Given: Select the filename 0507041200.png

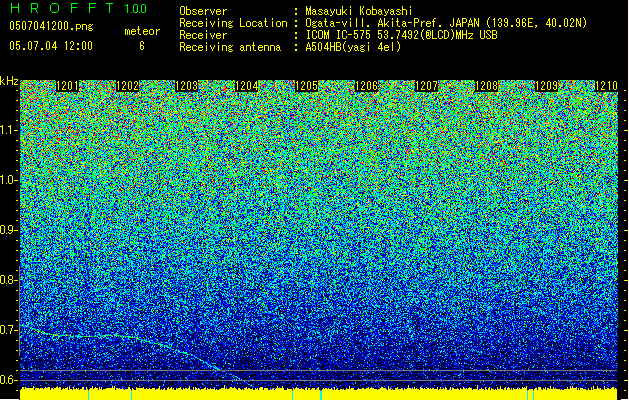Looking at the screenshot, I should pos(51,26).
